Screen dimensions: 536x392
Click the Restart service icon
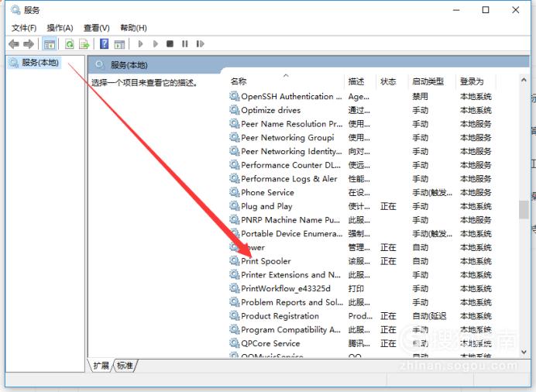[201, 43]
